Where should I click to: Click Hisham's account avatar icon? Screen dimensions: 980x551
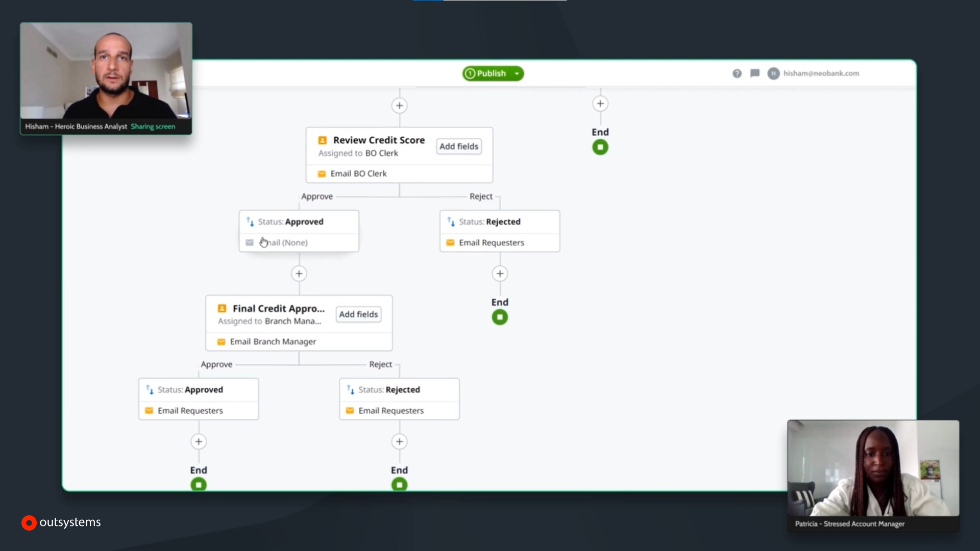(773, 73)
